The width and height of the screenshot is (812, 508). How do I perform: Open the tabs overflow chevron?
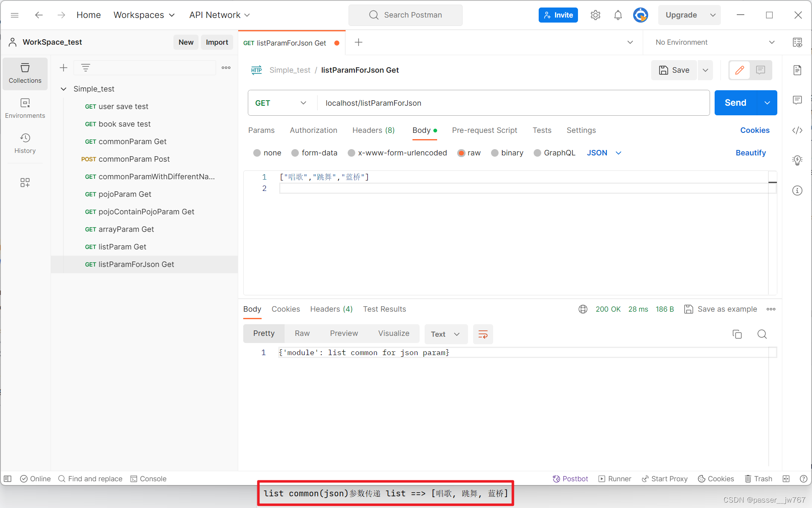click(630, 42)
